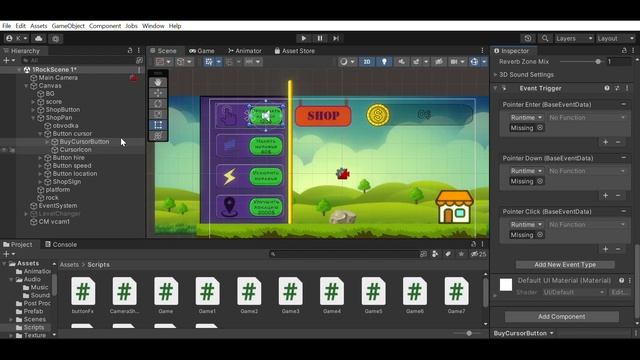Select the Transform tool in Scene
Image resolution: width=640 pixels, height=360 pixels.
[x=158, y=136]
